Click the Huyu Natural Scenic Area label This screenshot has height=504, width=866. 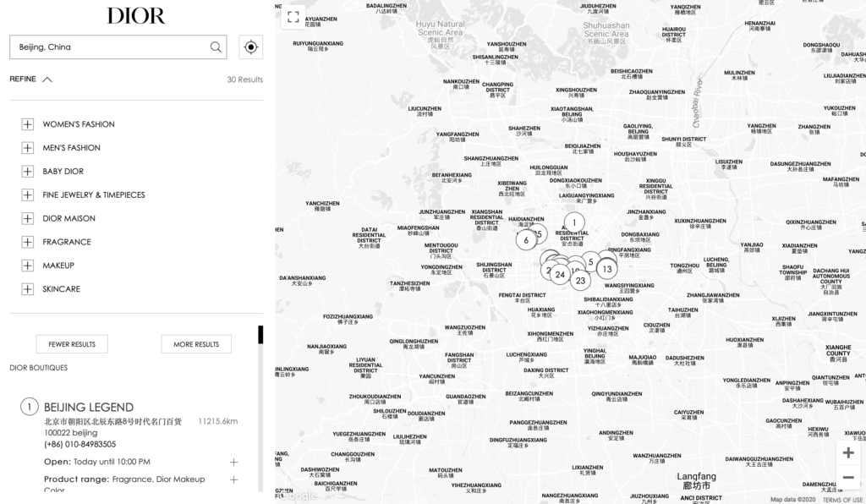point(440,36)
